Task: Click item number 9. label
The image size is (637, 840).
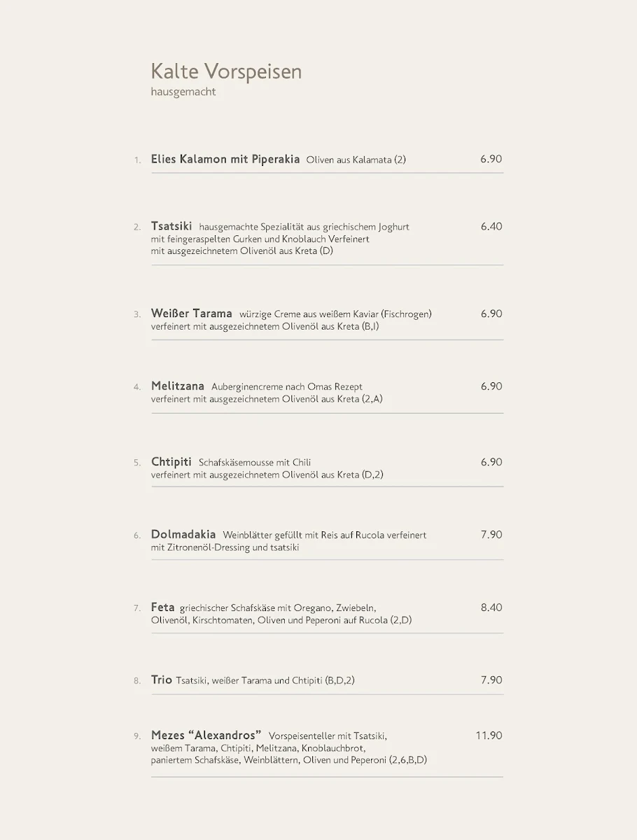Action: [138, 736]
